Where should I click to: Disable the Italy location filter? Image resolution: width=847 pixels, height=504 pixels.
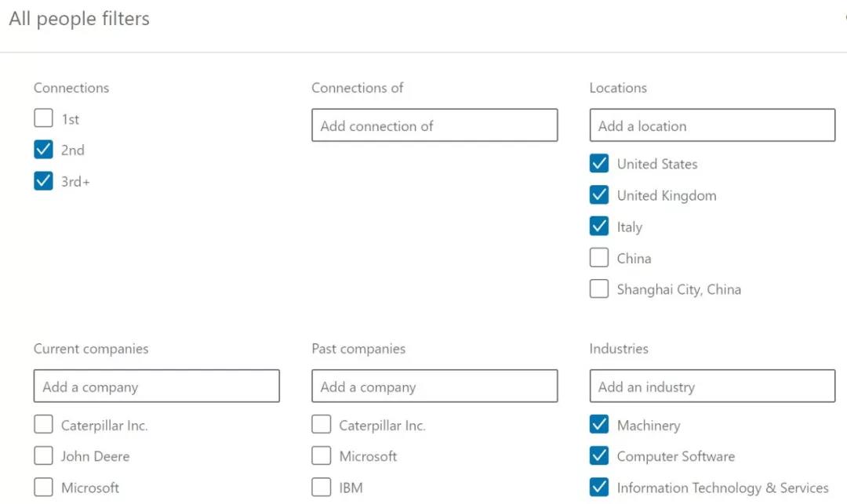coord(599,227)
